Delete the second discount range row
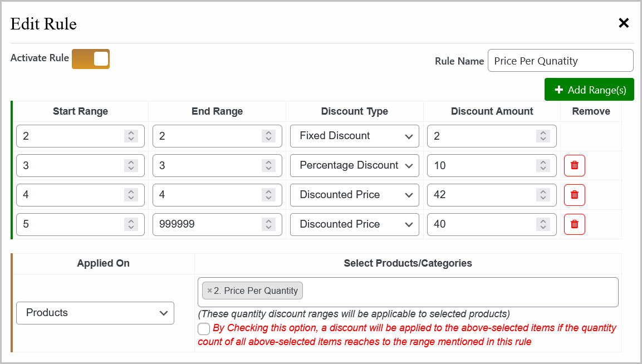Screen dimensions: 642x364 tap(574, 165)
